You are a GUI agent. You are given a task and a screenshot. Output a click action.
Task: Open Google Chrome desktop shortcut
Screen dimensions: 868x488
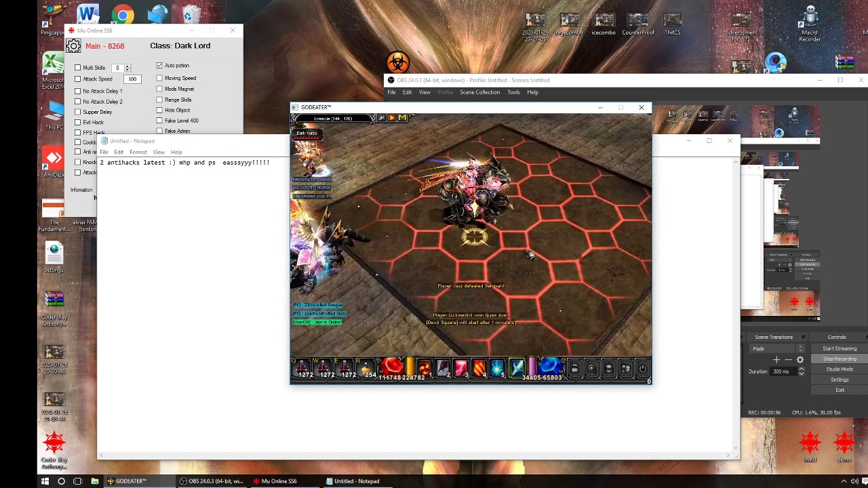pyautogui.click(x=123, y=15)
